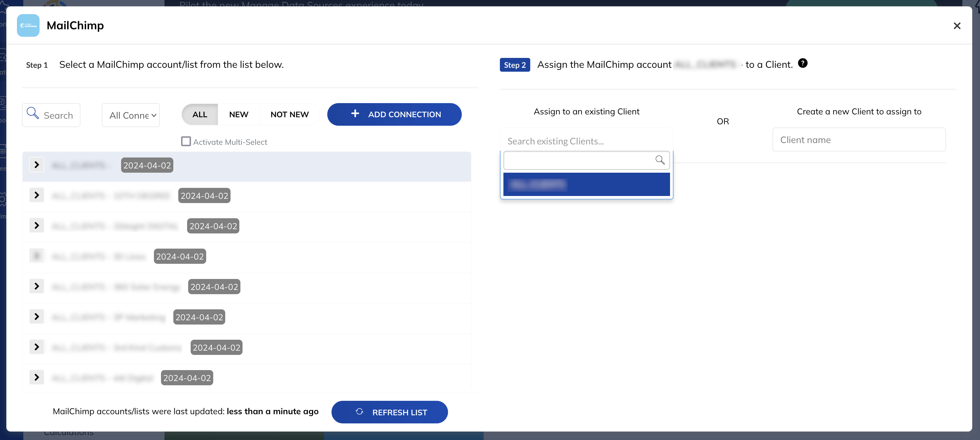Expand the third account row chevron

coord(37,226)
